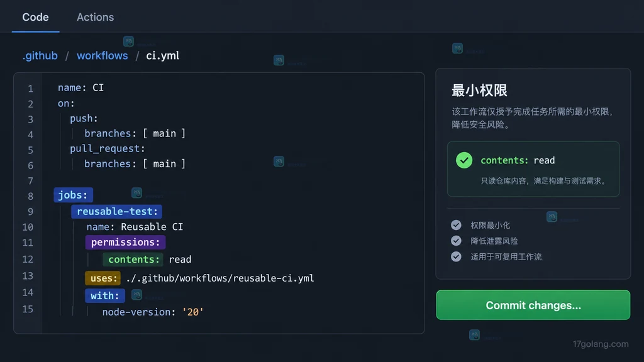
Task: Click the 最小权限 panel heading
Action: coord(479,90)
